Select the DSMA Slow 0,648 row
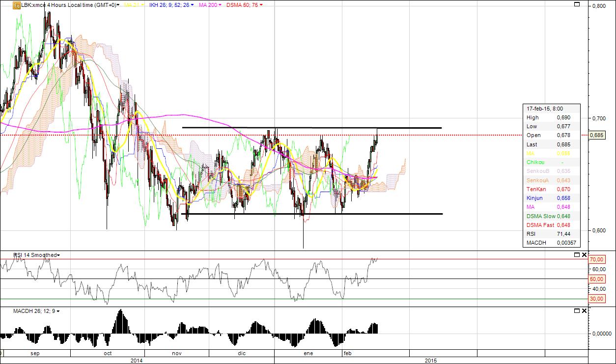Screen dimensions: 616x364 pos(552,216)
